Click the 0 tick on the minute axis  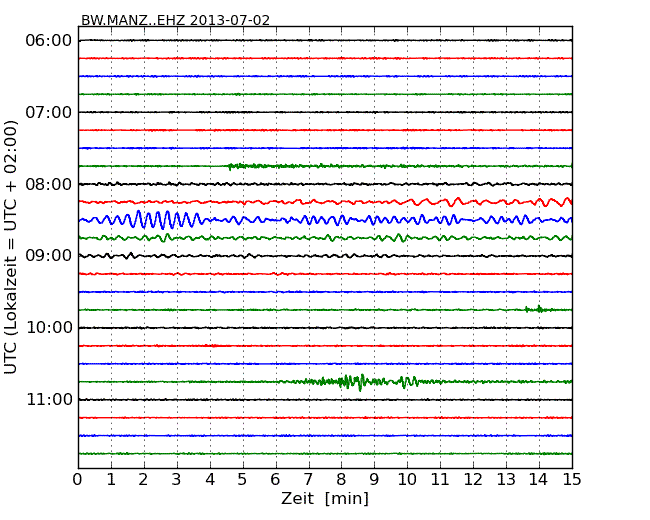(x=78, y=479)
